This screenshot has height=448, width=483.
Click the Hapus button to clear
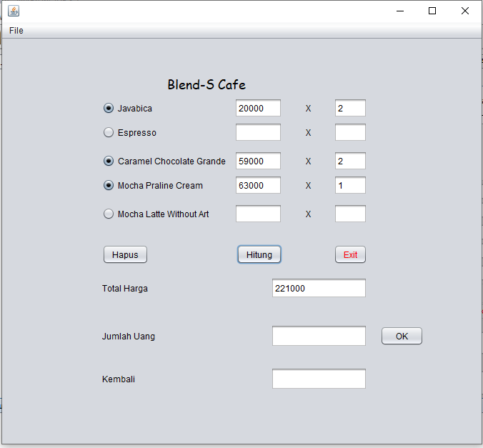click(x=125, y=254)
